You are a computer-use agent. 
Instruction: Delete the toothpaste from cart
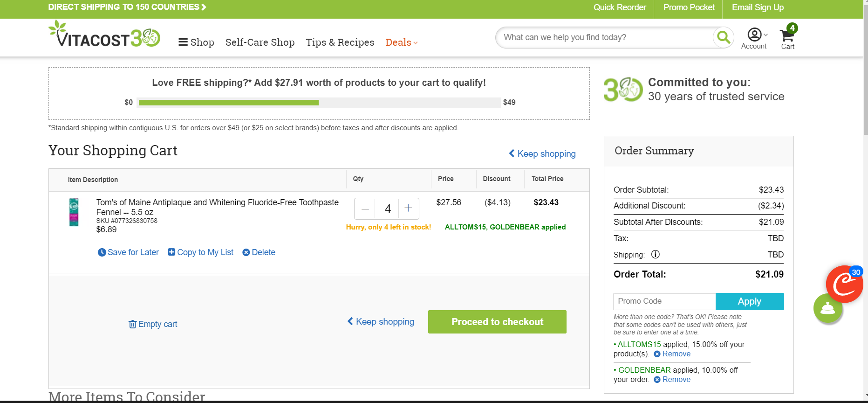tap(259, 252)
